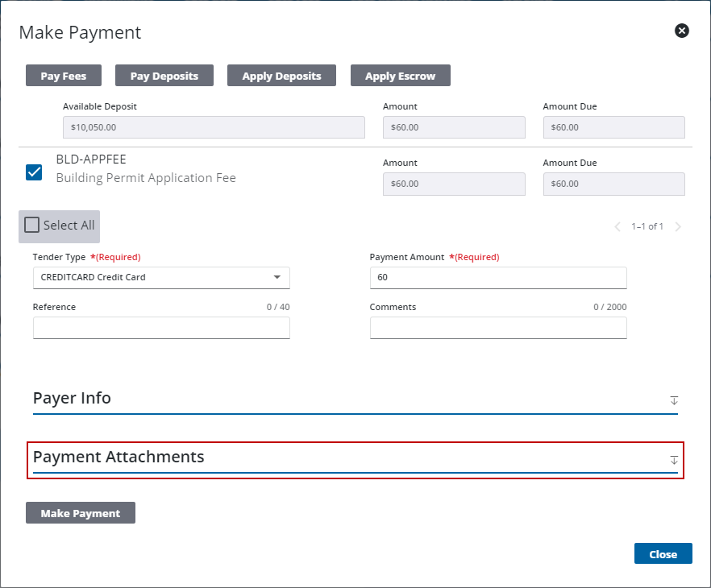The width and height of the screenshot is (711, 588).
Task: Click the Make Payment button
Action: (80, 512)
